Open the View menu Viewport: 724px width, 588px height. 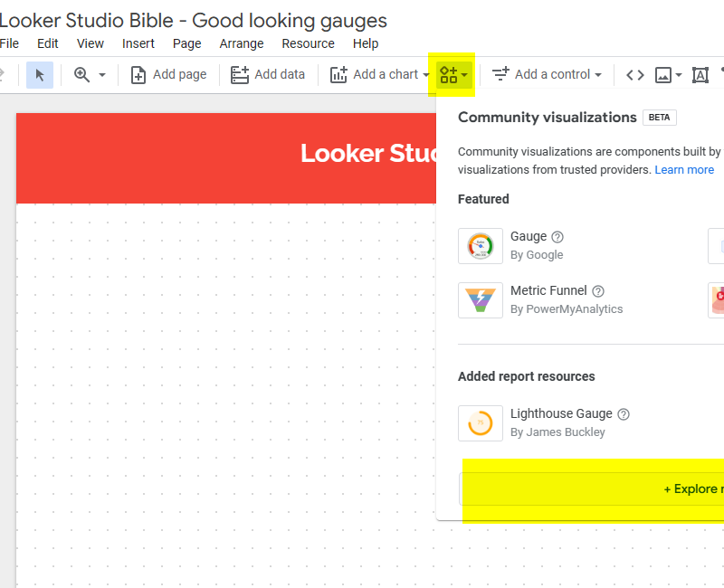pos(90,43)
